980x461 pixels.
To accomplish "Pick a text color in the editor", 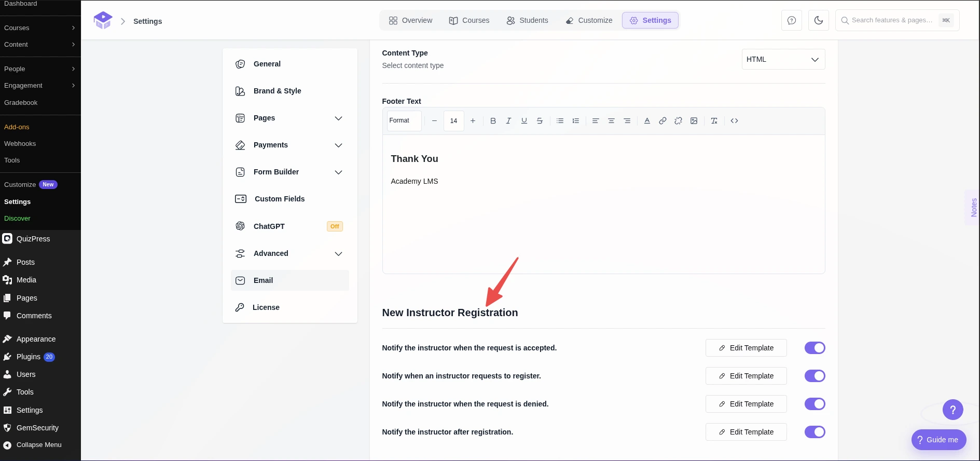I will point(647,121).
